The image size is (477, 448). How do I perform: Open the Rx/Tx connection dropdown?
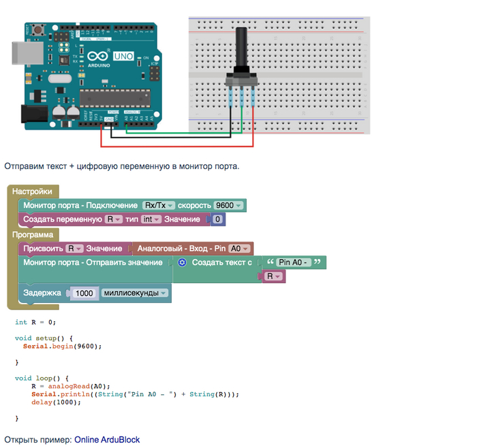[x=159, y=205]
